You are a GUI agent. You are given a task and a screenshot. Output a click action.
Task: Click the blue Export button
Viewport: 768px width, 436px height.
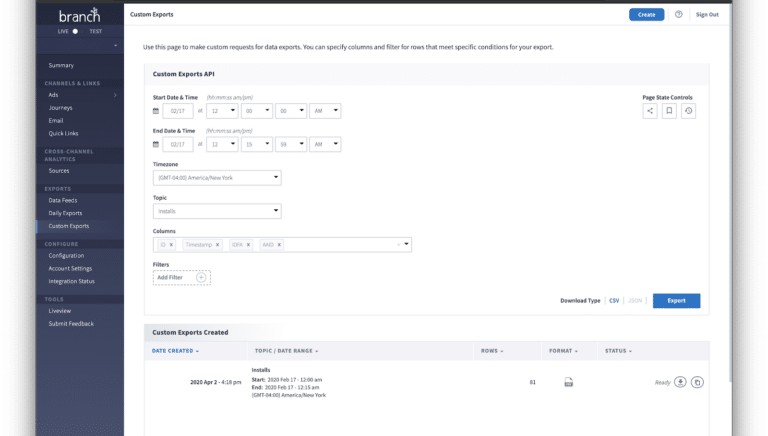pos(676,300)
